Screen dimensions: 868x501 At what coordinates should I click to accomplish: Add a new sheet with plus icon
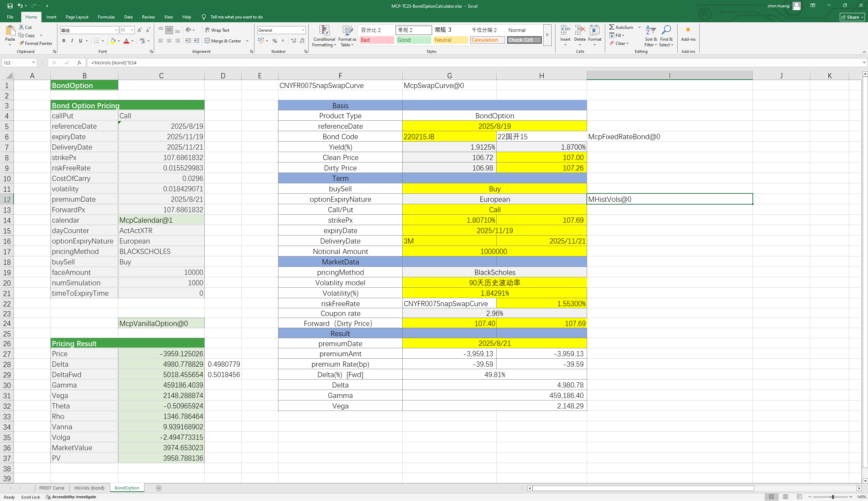click(x=159, y=488)
